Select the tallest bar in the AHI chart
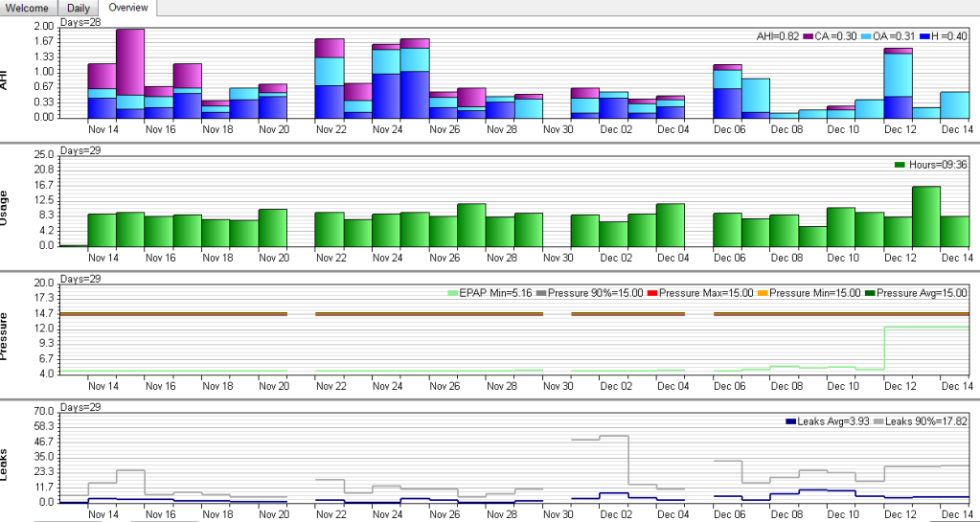 (130, 74)
